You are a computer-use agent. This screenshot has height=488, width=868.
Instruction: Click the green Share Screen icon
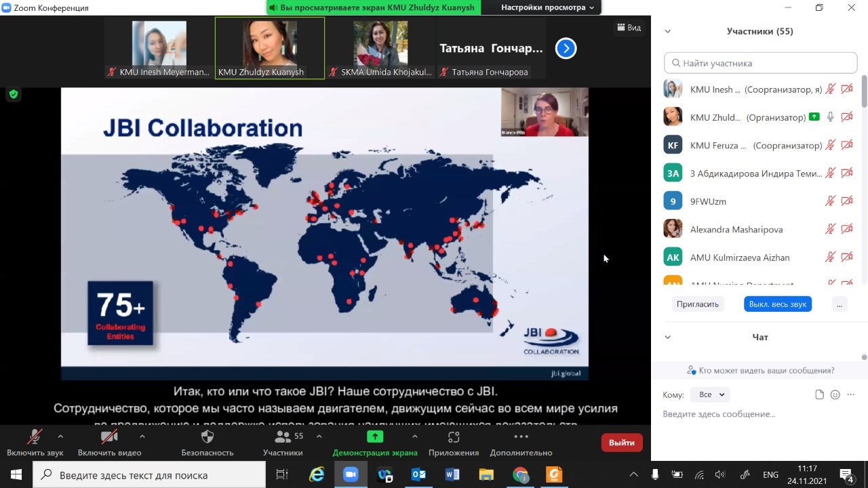[x=374, y=437]
